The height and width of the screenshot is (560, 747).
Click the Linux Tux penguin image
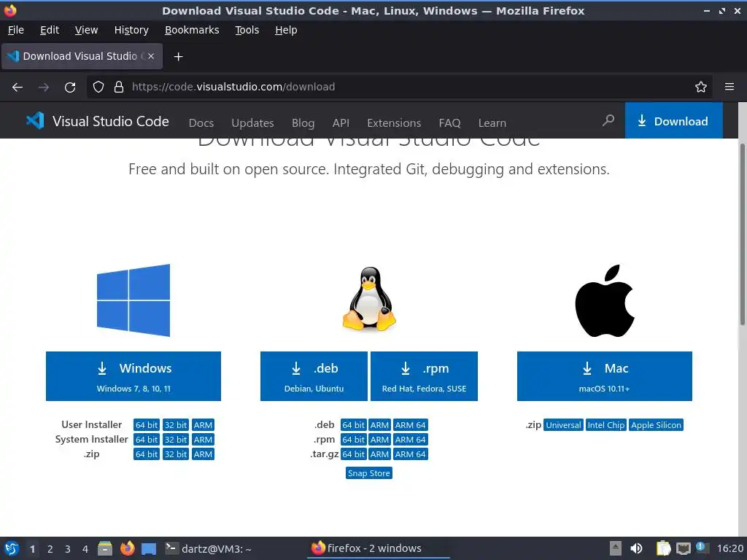[x=369, y=298]
